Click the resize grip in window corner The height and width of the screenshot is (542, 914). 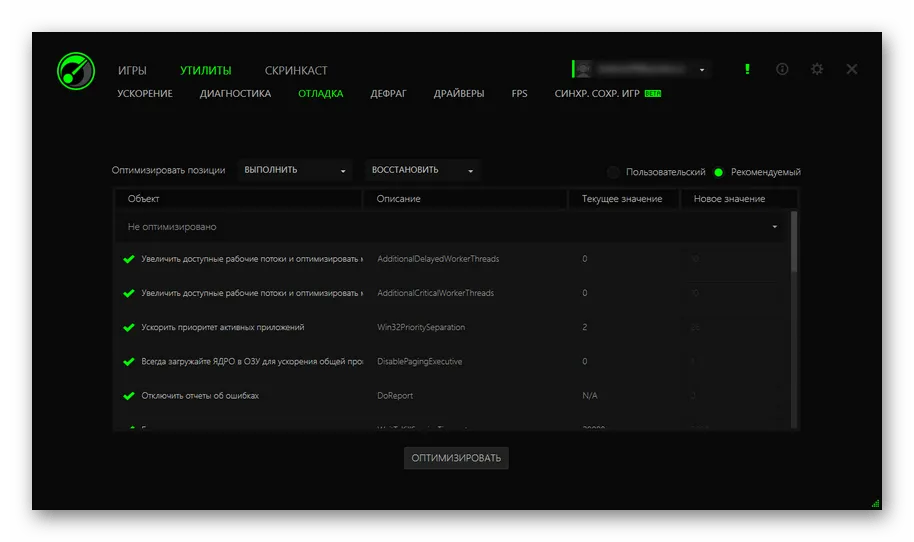(876, 503)
